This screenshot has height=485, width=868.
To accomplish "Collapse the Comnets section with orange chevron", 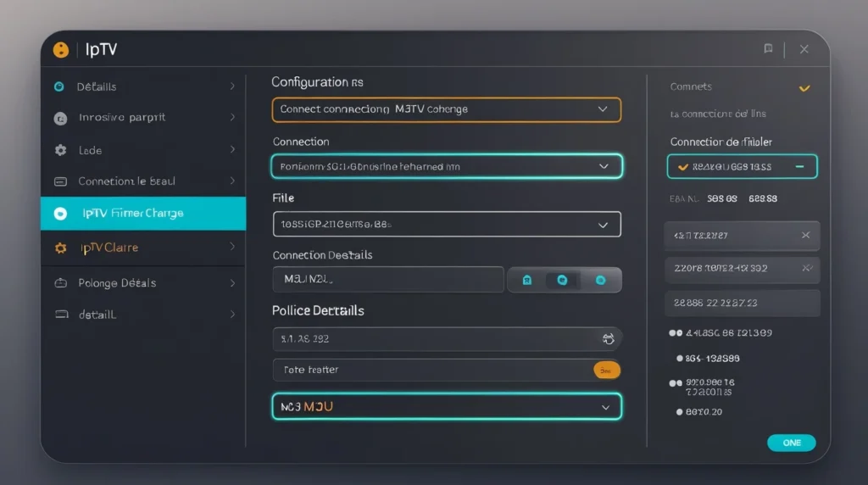I will pos(804,88).
